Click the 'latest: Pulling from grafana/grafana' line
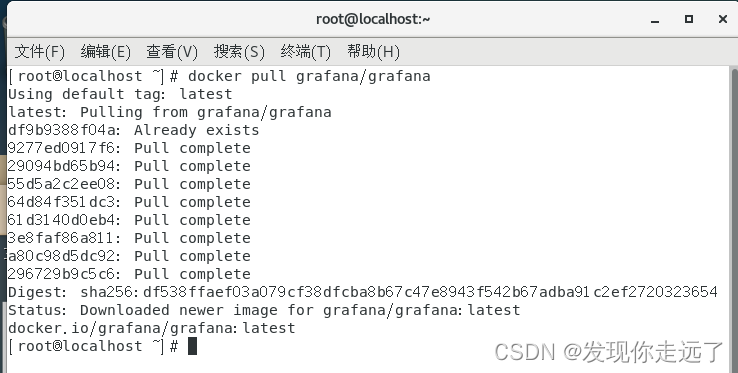 point(170,112)
